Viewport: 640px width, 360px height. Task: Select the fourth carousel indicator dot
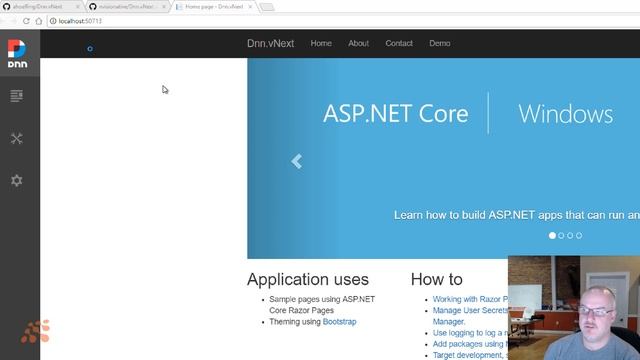[x=579, y=236]
